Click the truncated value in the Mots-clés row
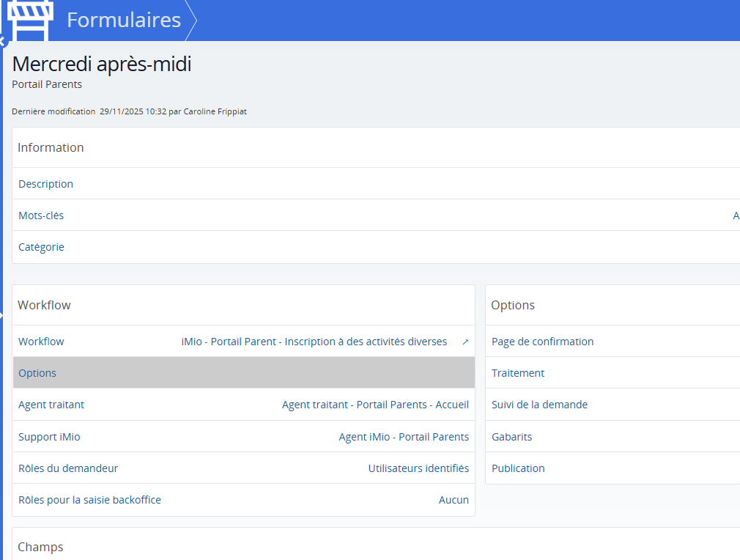 point(736,215)
